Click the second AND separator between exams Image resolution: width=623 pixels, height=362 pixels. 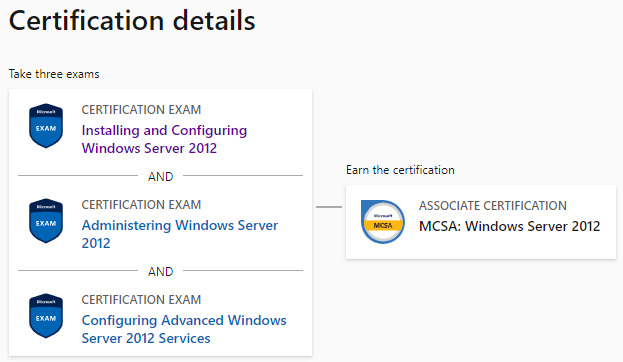pos(161,271)
